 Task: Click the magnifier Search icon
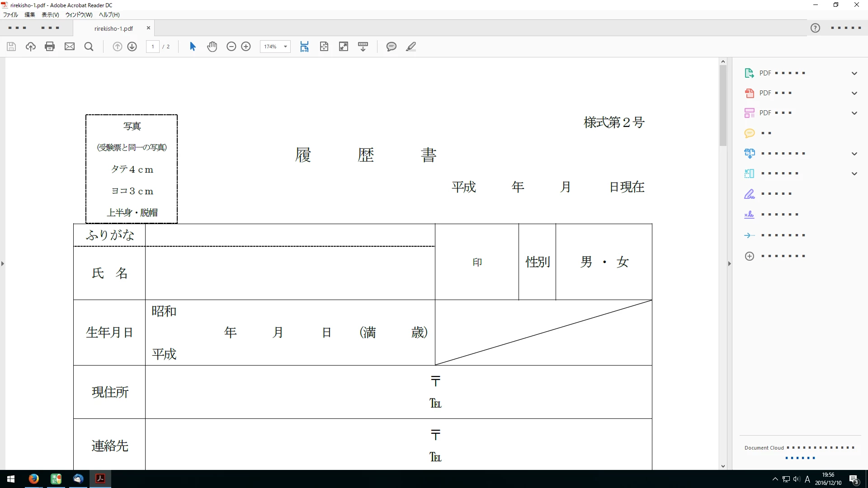tap(89, 47)
